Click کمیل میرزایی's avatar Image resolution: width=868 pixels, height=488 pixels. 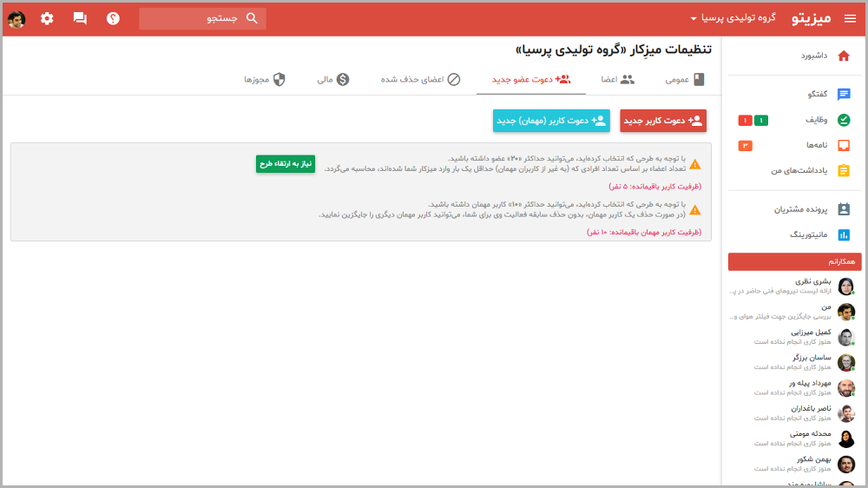(845, 337)
